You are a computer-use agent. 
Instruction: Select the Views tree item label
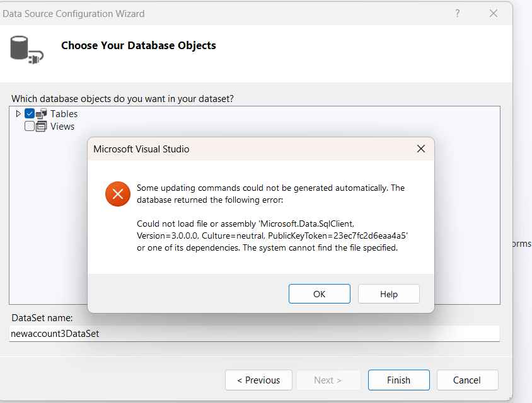[x=62, y=126]
